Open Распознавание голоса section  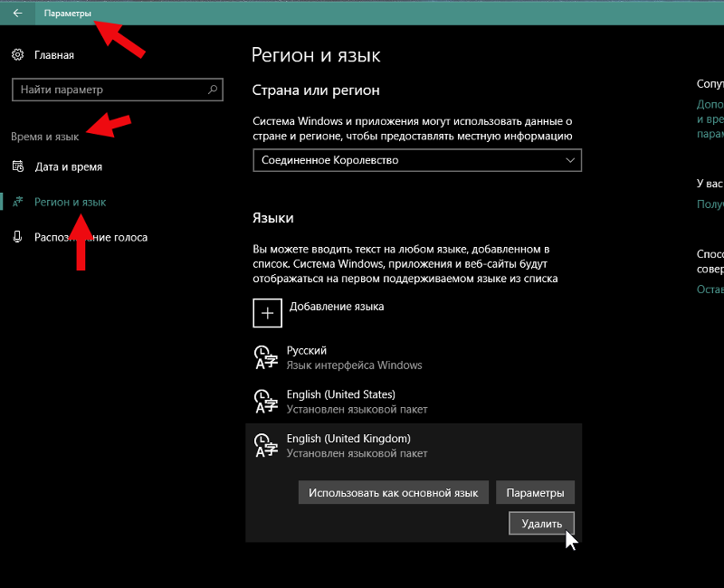tap(91, 237)
